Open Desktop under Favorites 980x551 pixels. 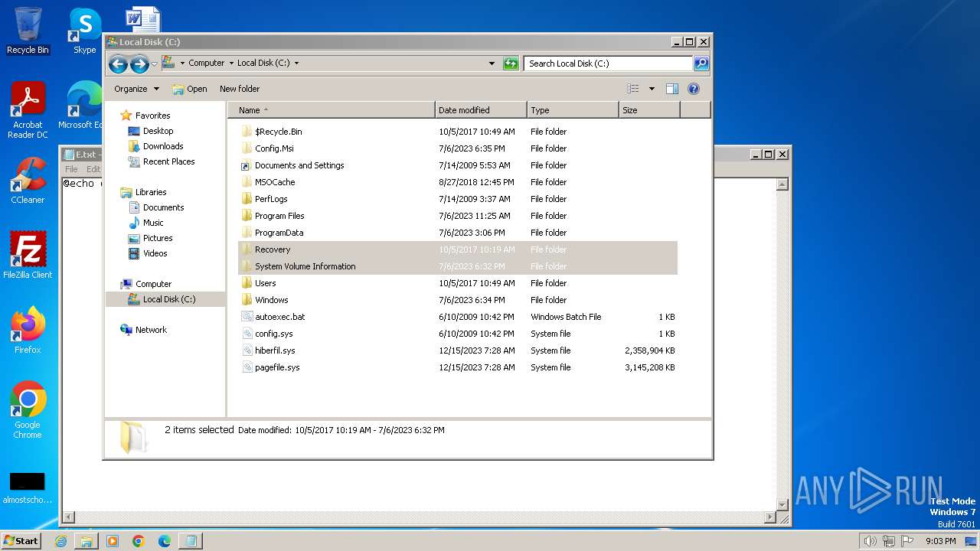pyautogui.click(x=158, y=131)
